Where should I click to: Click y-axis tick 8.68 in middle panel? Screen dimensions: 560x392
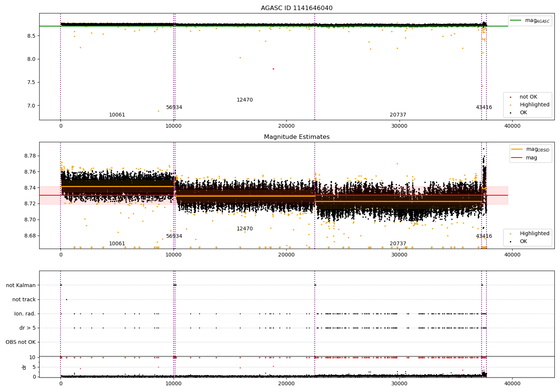(30, 236)
